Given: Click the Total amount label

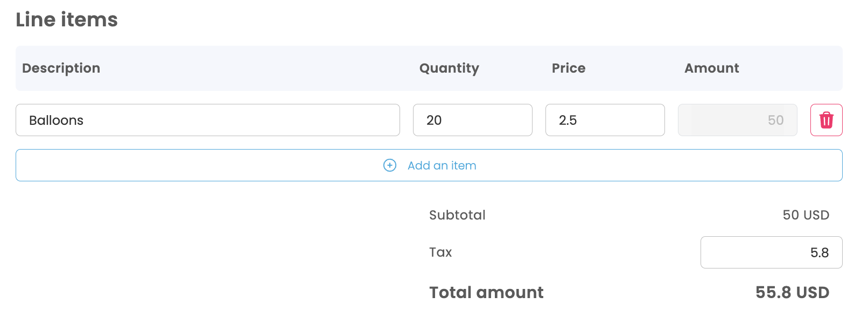Looking at the screenshot, I should [486, 293].
